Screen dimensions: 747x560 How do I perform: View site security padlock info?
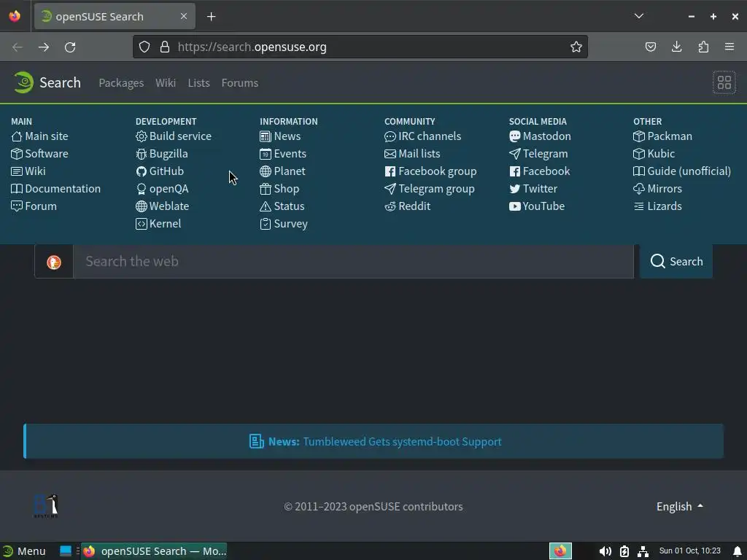click(165, 47)
